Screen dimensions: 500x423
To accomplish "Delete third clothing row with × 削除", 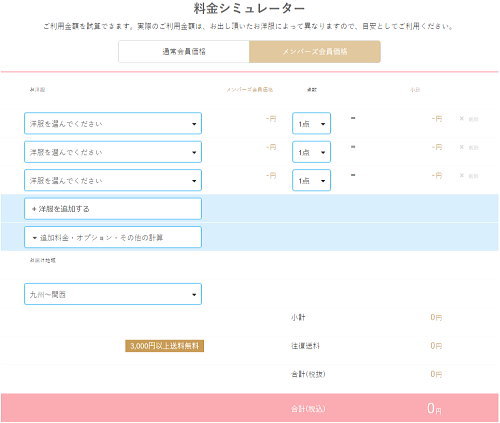I will [469, 176].
